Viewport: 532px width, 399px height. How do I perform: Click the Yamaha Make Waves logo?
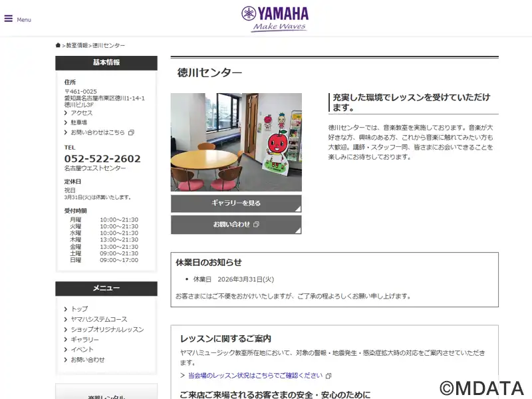[x=275, y=19]
